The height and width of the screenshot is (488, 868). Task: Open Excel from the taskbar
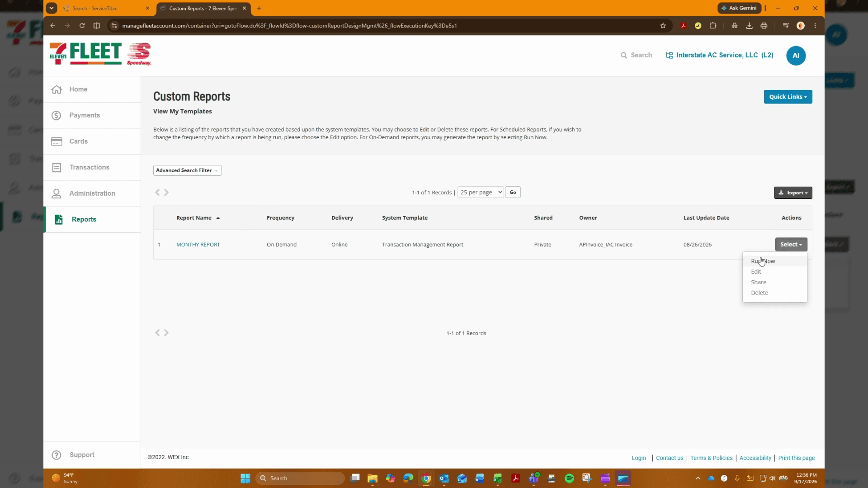pos(497,478)
